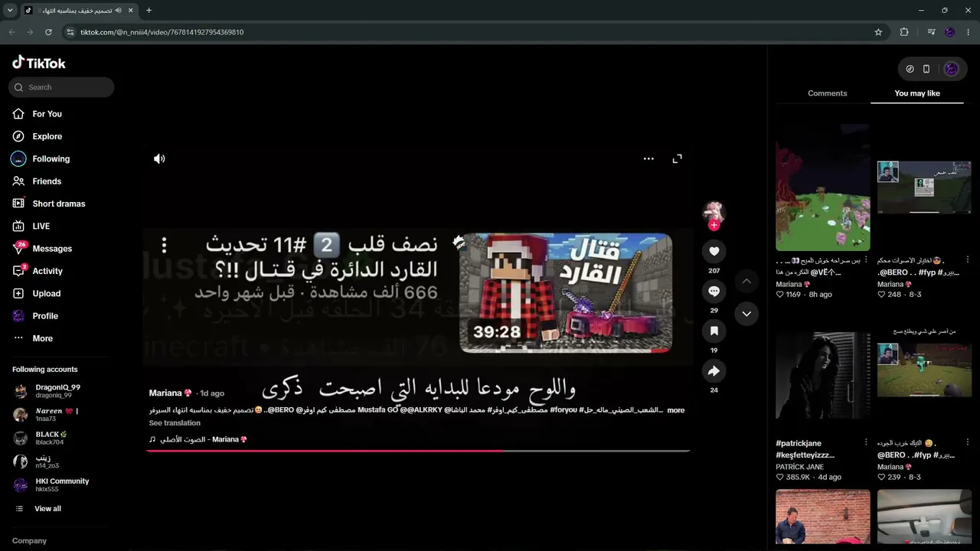Open the TikTok account avatar menu

tap(951, 69)
